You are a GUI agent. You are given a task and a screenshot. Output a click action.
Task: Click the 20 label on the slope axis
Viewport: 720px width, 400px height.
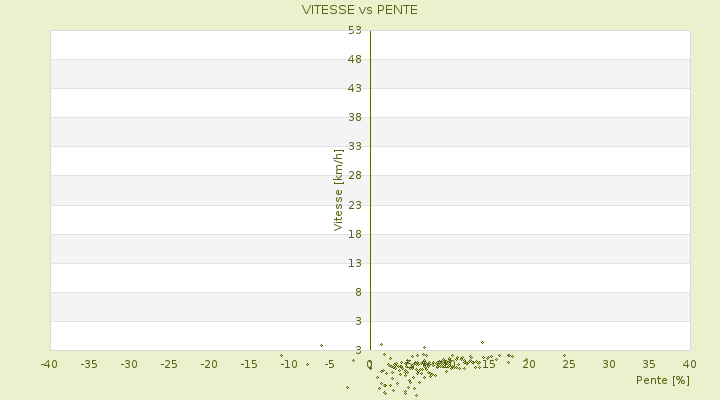point(529,364)
